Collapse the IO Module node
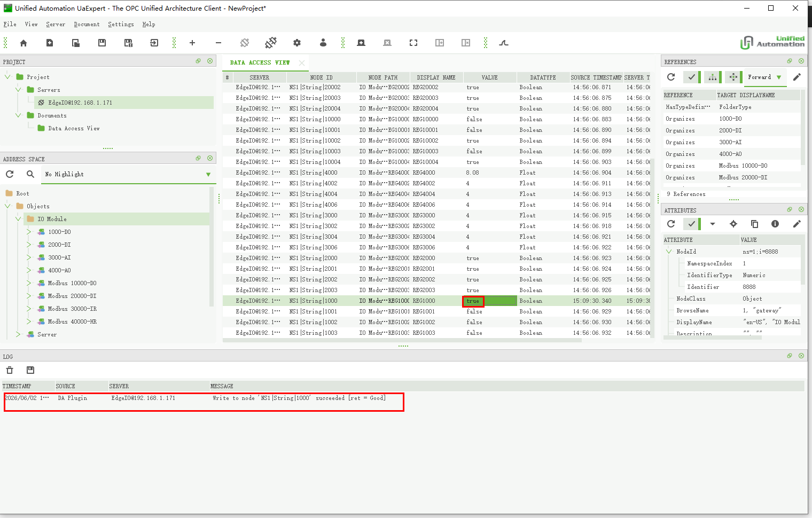The height and width of the screenshot is (518, 812). tap(18, 219)
